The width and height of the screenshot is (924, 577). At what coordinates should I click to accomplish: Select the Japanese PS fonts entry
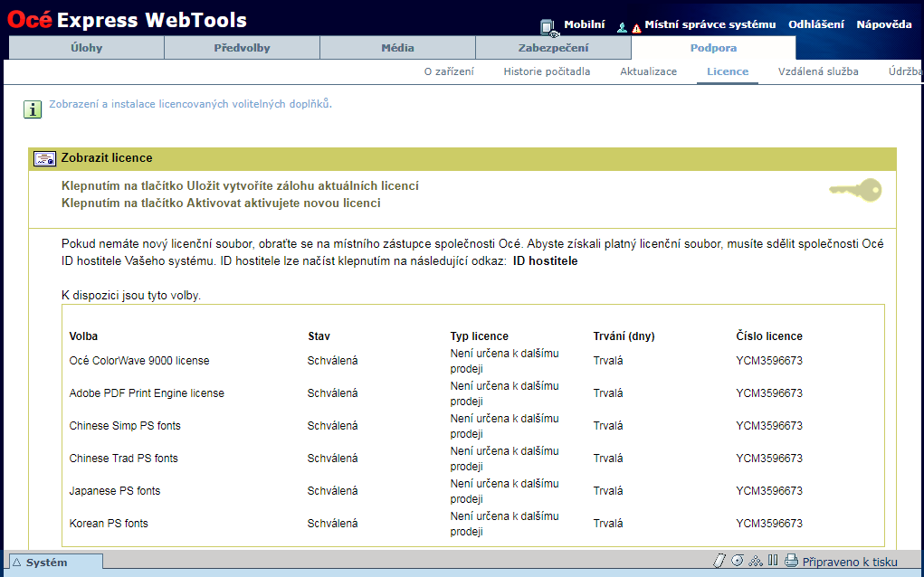115,490
